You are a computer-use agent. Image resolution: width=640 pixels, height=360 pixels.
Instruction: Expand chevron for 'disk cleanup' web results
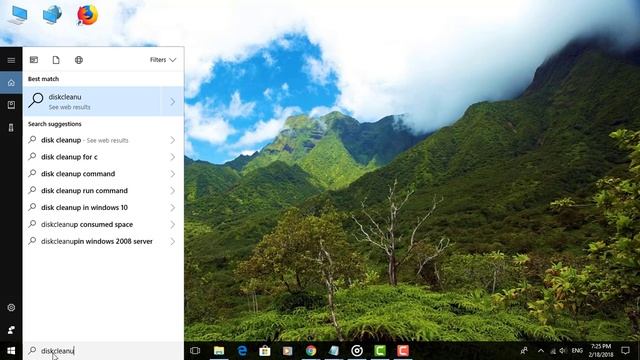tap(173, 140)
